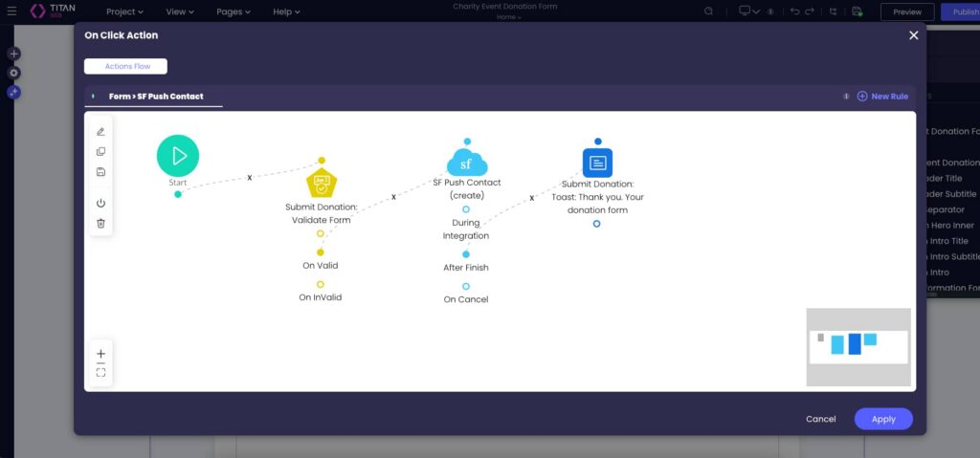The width and height of the screenshot is (980, 458).
Task: Open the Help menu
Action: pyautogui.click(x=286, y=11)
